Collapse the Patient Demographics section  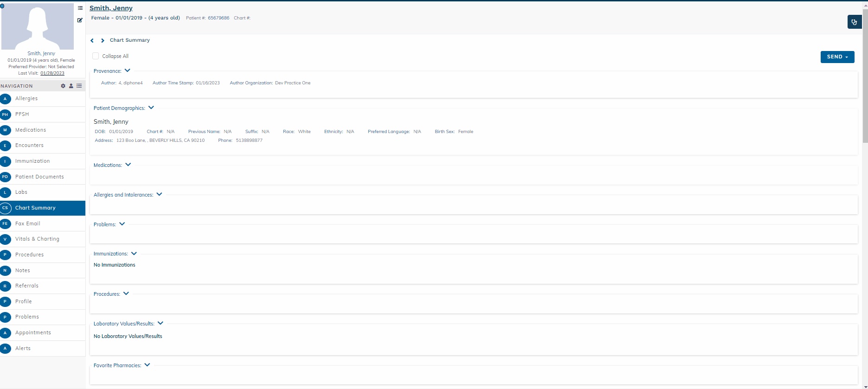[151, 108]
